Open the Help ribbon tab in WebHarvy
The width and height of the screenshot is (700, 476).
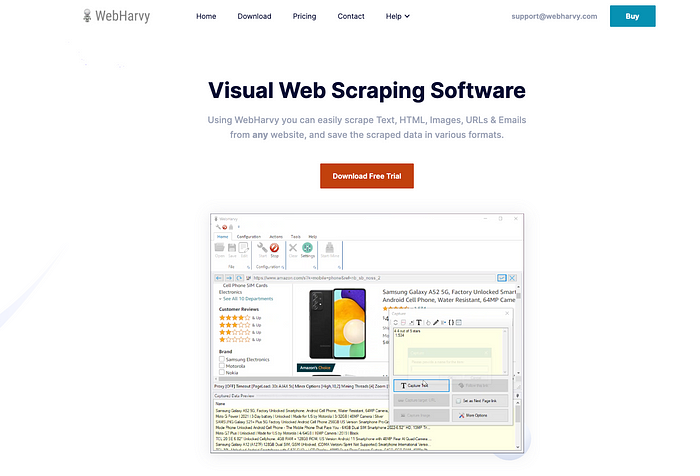click(312, 237)
